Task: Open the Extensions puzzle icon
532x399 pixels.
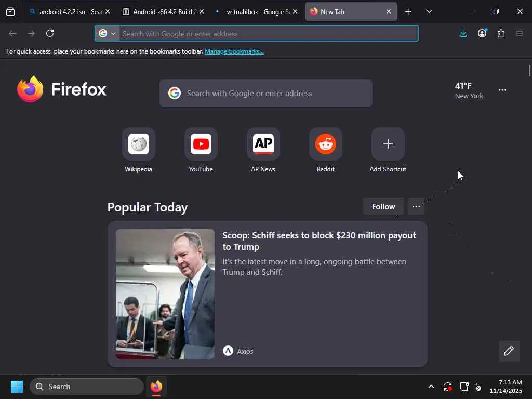Action: 501,33
